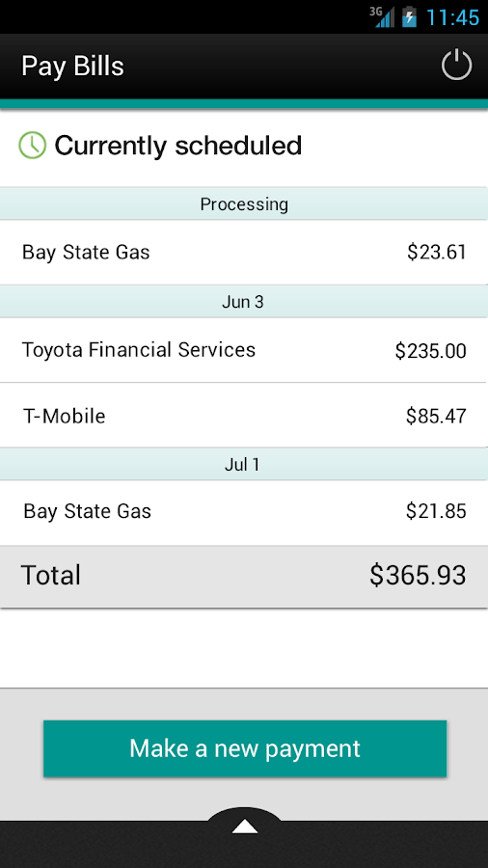Tap the green clock scheduled icon
The height and width of the screenshot is (868, 488).
[x=33, y=146]
